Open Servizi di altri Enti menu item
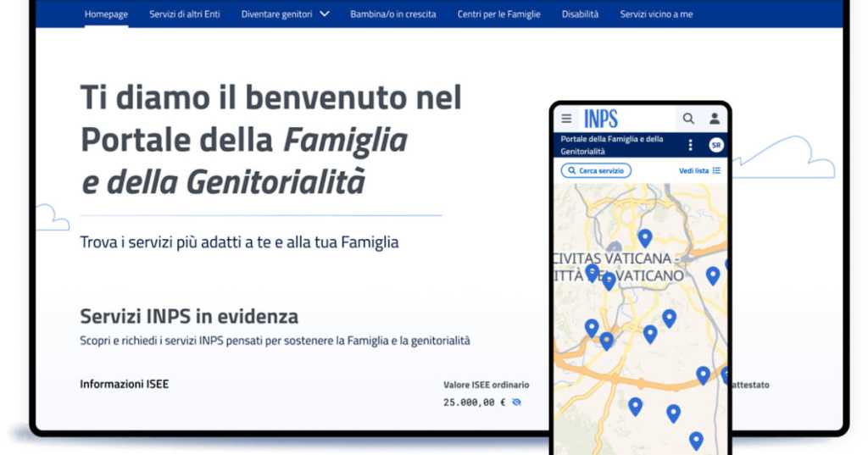Image resolution: width=868 pixels, height=455 pixels. [184, 14]
